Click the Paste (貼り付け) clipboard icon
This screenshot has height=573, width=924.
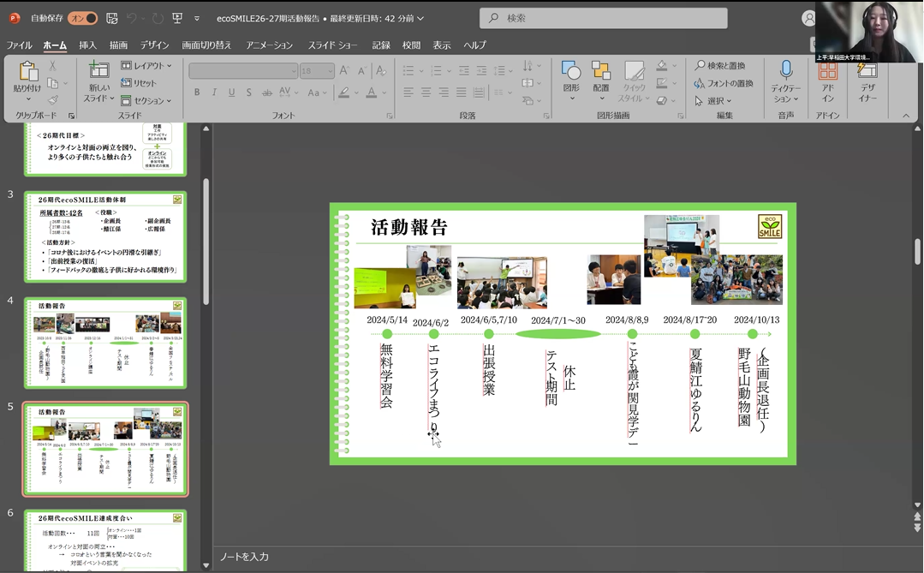(x=27, y=72)
